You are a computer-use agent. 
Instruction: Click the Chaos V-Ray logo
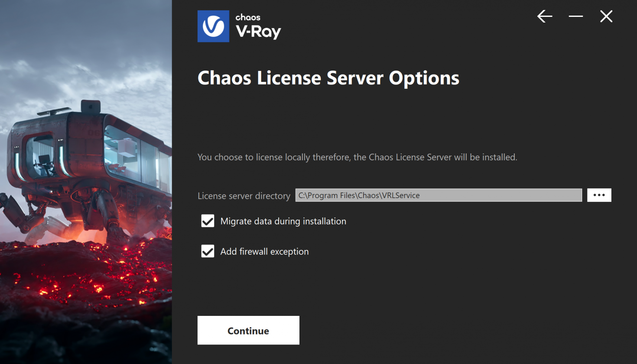pos(239,26)
